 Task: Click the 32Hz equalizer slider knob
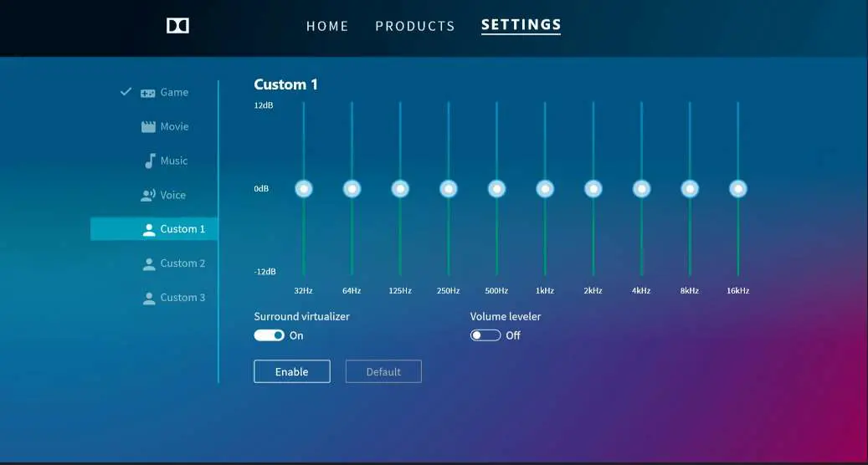(x=303, y=189)
